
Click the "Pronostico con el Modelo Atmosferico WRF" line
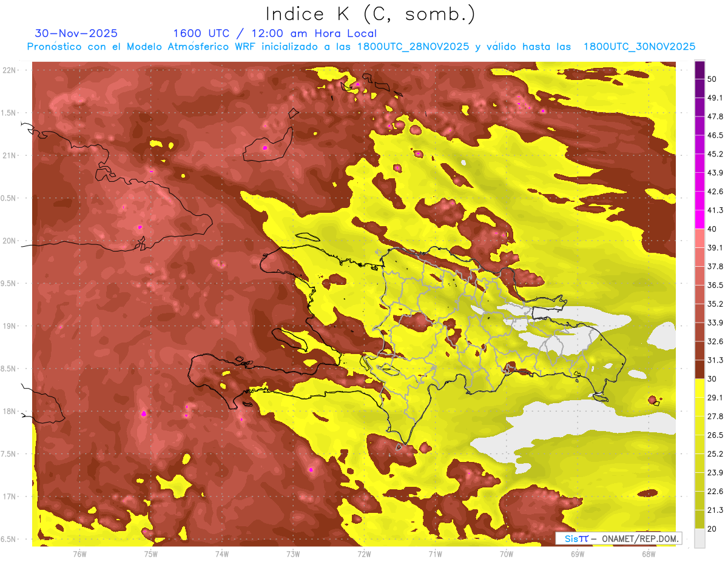(x=361, y=47)
